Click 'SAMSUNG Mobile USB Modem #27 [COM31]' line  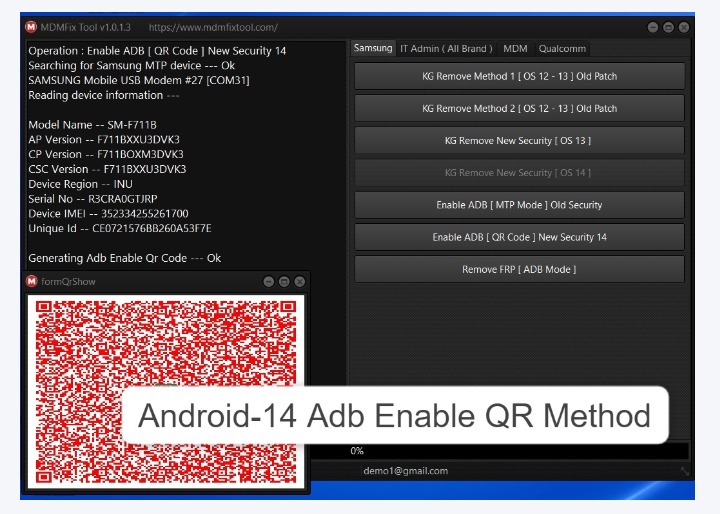coord(139,80)
